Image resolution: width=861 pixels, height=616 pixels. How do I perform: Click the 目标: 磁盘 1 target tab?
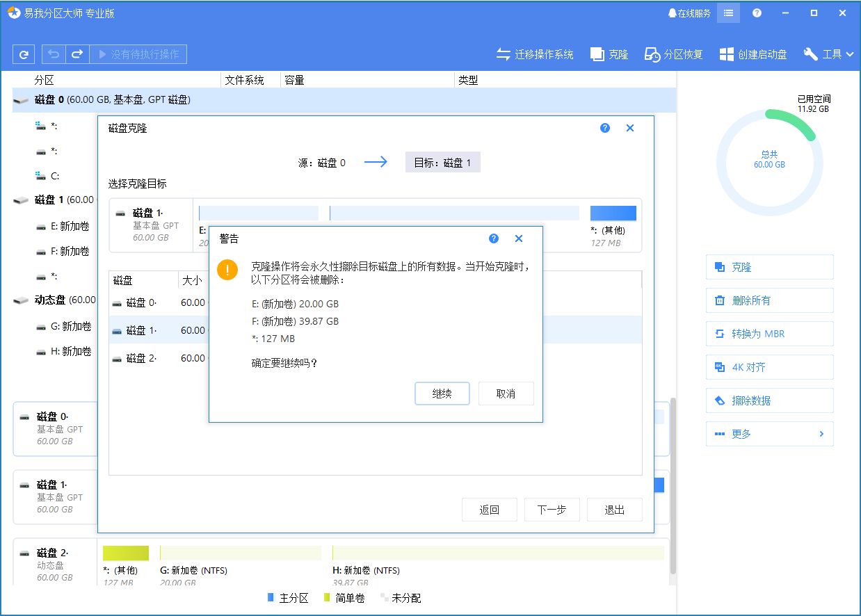(x=442, y=162)
